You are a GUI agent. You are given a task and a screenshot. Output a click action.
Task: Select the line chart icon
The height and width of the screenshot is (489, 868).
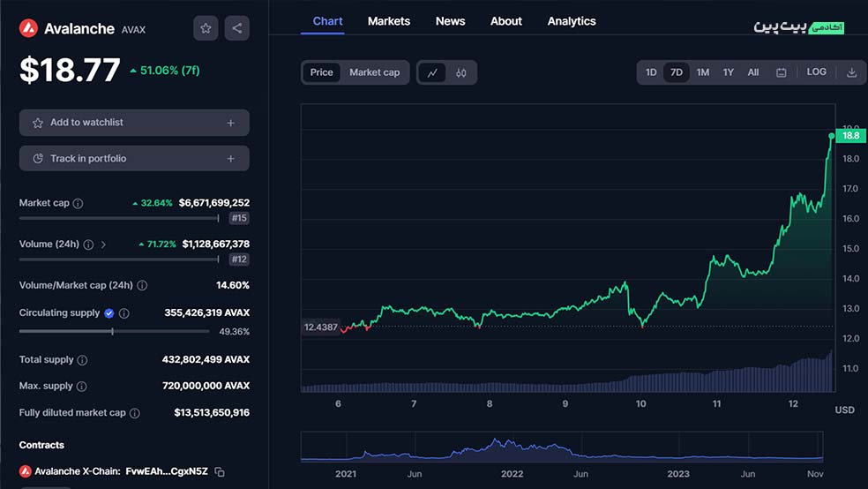(x=432, y=72)
